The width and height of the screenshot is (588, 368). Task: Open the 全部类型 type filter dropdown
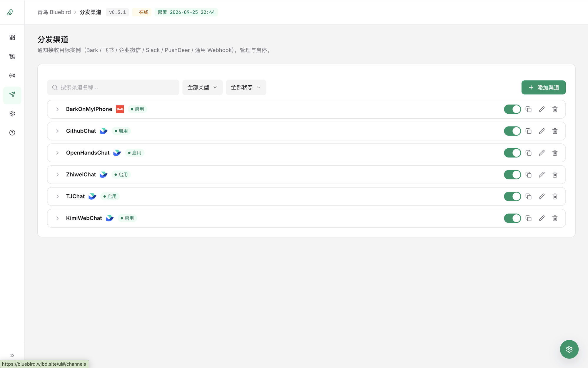tap(202, 87)
